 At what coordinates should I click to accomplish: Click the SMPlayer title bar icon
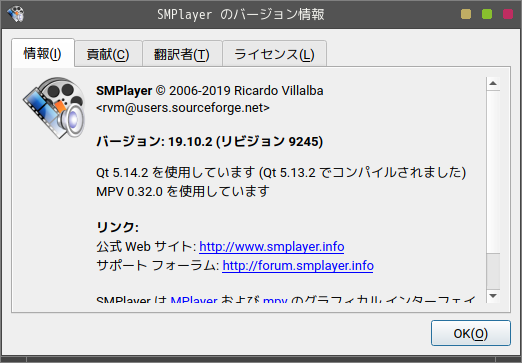pos(16,14)
